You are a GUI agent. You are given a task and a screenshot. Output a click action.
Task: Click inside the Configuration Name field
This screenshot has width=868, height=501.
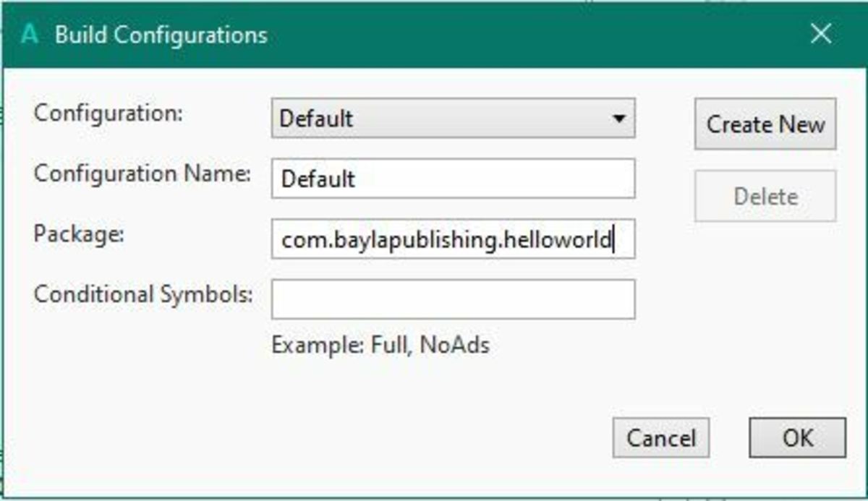pos(452,179)
